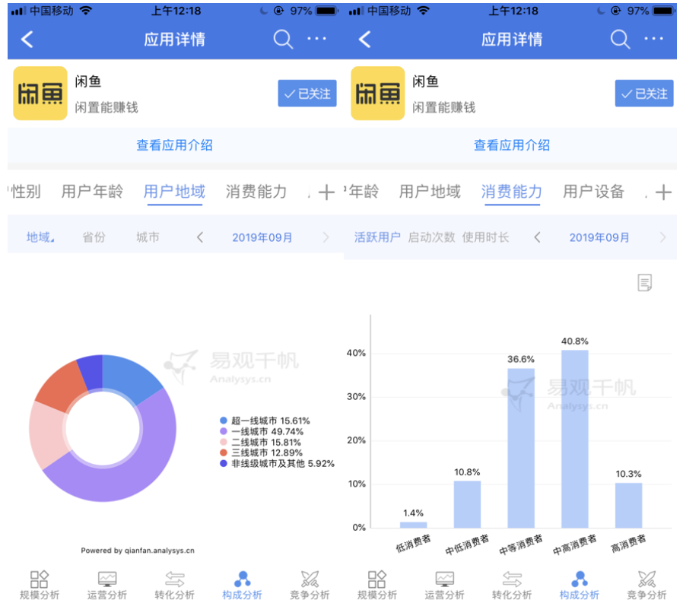The image size is (683, 616).
Task: Open 转化分析 in right bottom bar
Action: coord(512,586)
